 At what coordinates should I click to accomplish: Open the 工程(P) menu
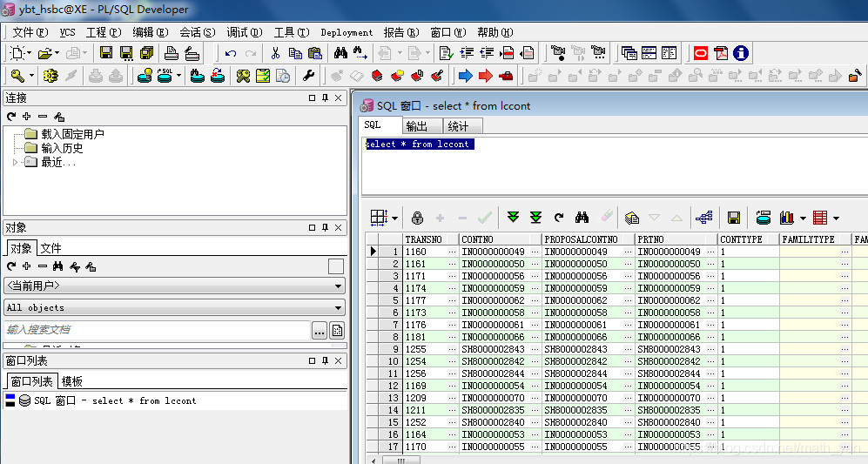pyautogui.click(x=104, y=32)
